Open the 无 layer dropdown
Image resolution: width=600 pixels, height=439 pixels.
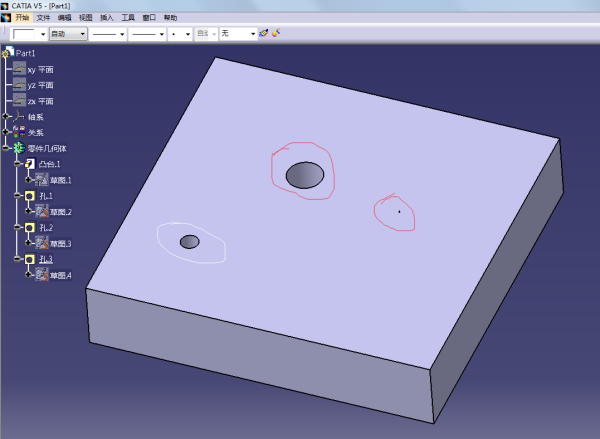(x=251, y=34)
